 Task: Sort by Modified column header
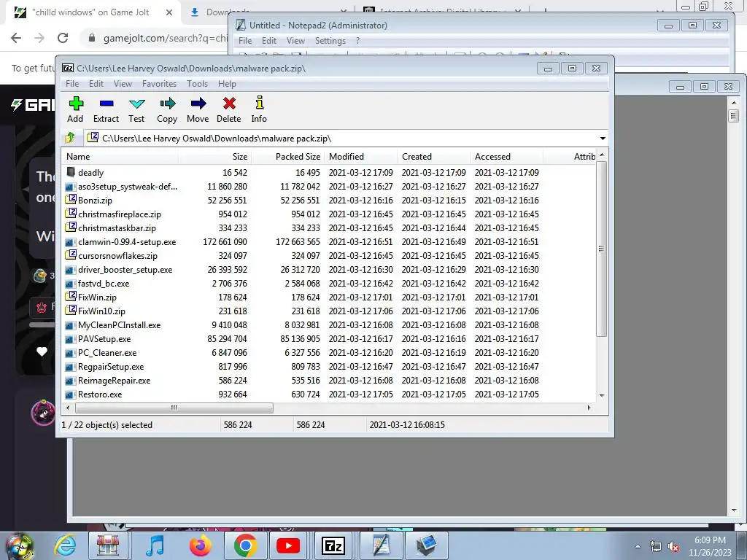[x=360, y=157]
